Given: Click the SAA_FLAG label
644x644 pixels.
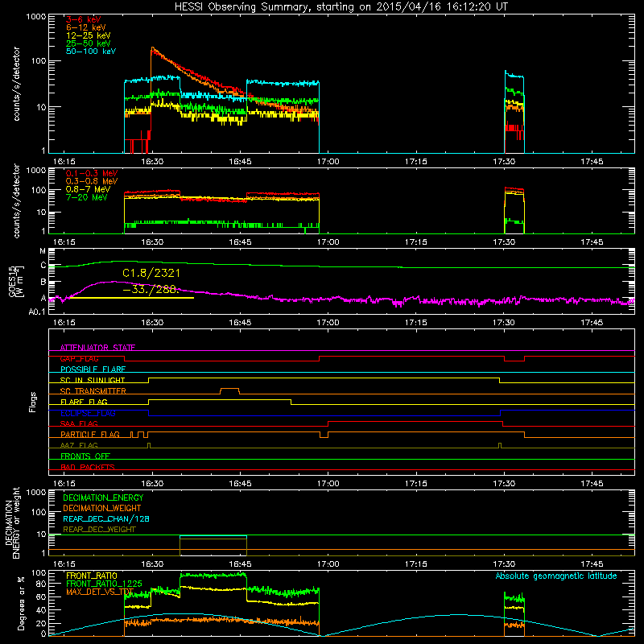Looking at the screenshot, I should [x=79, y=423].
